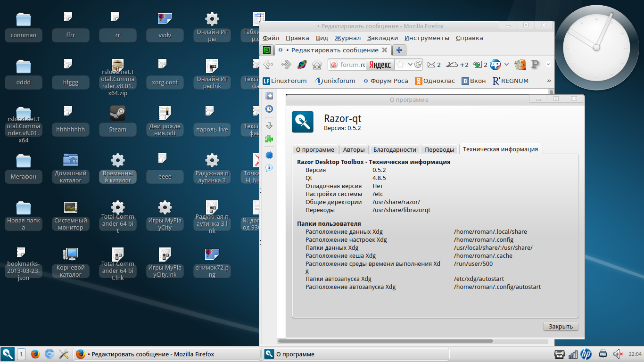
Task: Open the Steam desktop shortcut
Action: pyautogui.click(x=117, y=120)
